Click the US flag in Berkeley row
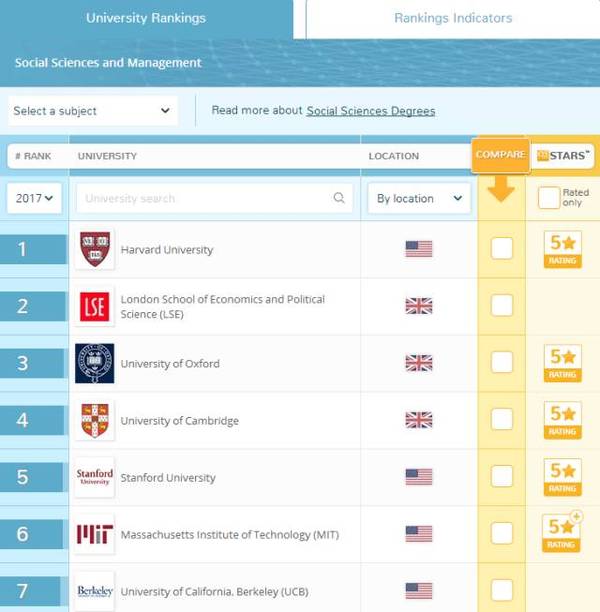600x612 pixels. [x=419, y=591]
